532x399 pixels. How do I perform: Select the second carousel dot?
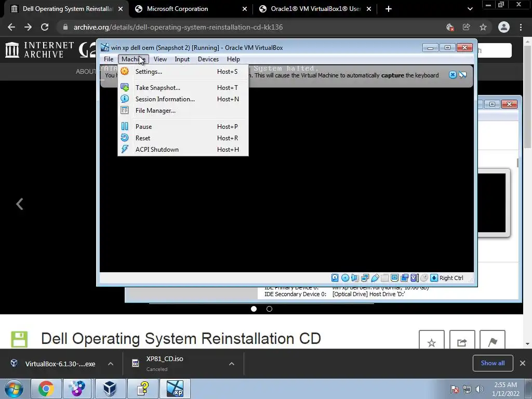[x=269, y=309]
